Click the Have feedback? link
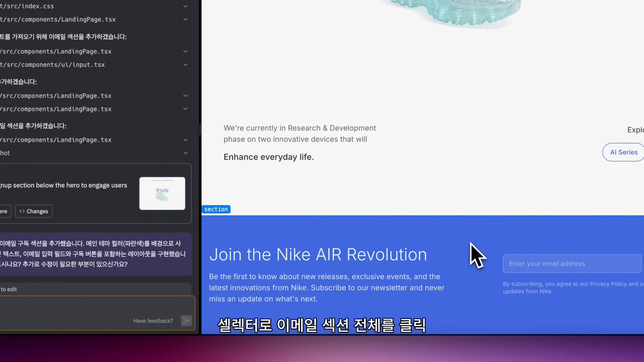The image size is (644, 362). click(153, 321)
